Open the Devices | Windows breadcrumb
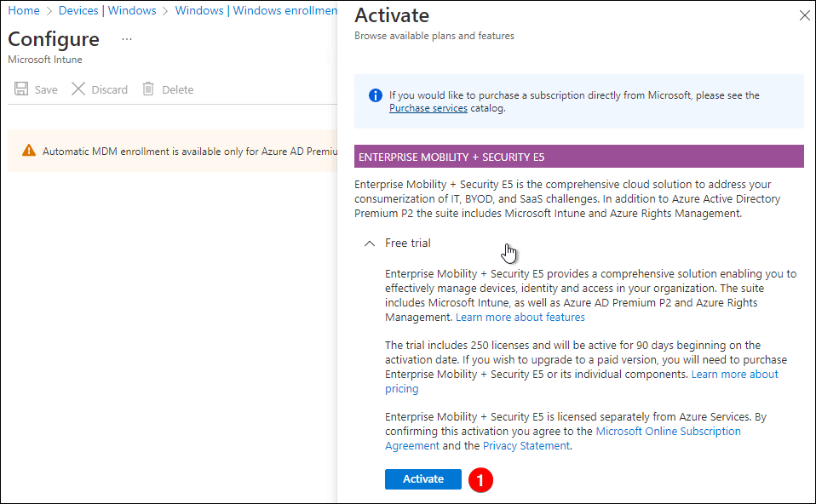This screenshot has height=504, width=816. (x=107, y=10)
